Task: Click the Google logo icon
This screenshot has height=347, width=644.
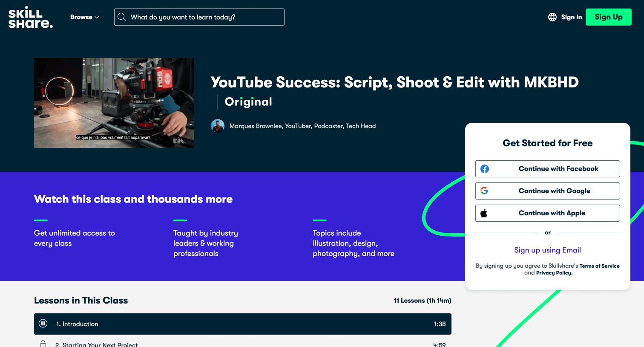Action: (484, 191)
